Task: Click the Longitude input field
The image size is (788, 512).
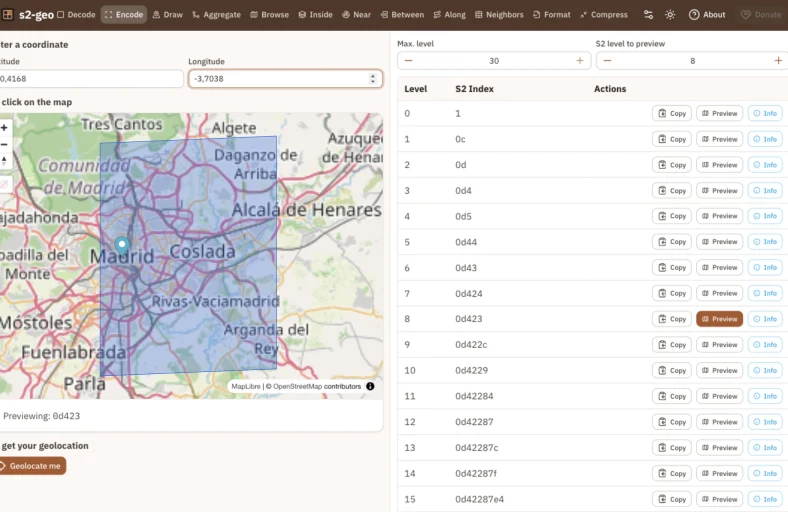Action: tap(285, 79)
